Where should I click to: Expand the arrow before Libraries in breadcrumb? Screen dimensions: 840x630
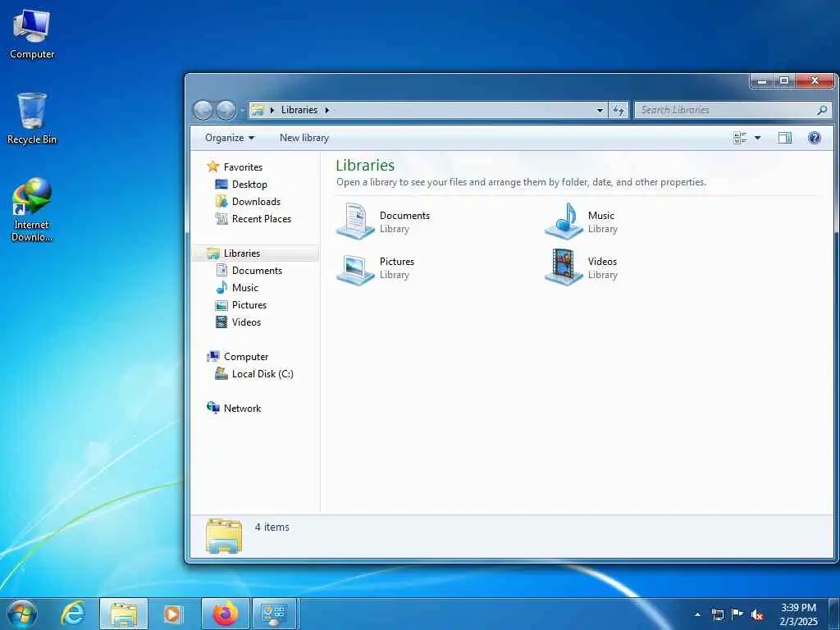point(272,110)
